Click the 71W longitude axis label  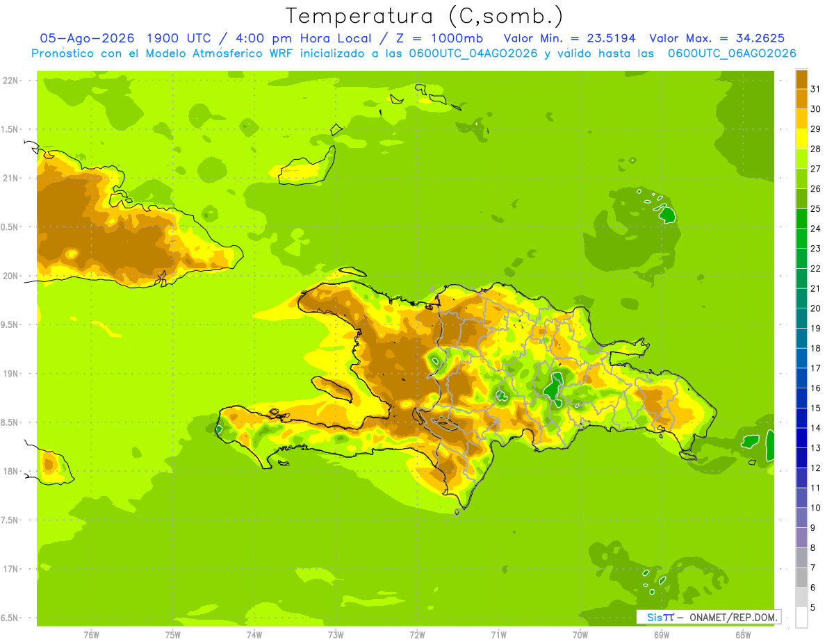click(x=498, y=634)
